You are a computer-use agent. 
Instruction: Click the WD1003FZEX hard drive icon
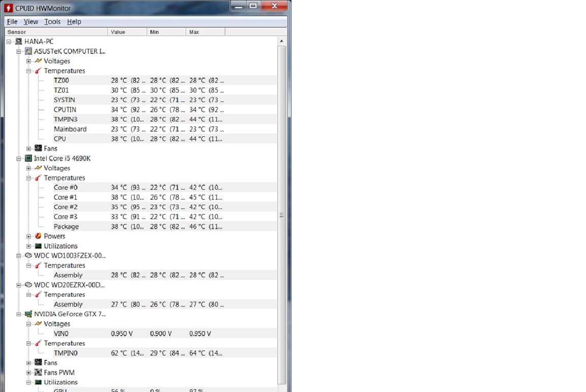pos(28,256)
